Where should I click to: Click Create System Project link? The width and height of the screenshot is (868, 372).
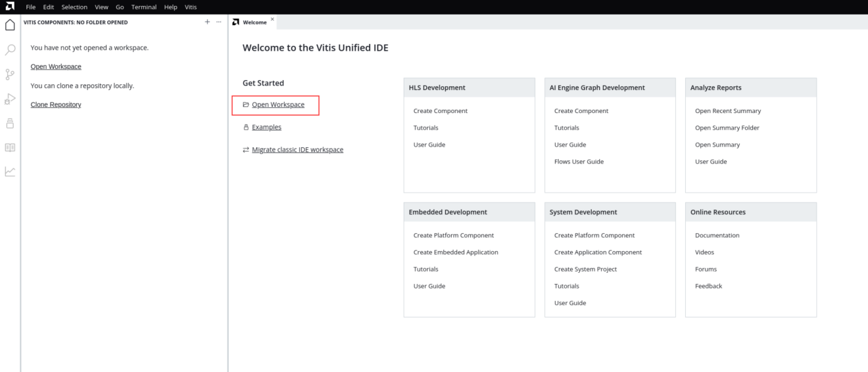586,269
